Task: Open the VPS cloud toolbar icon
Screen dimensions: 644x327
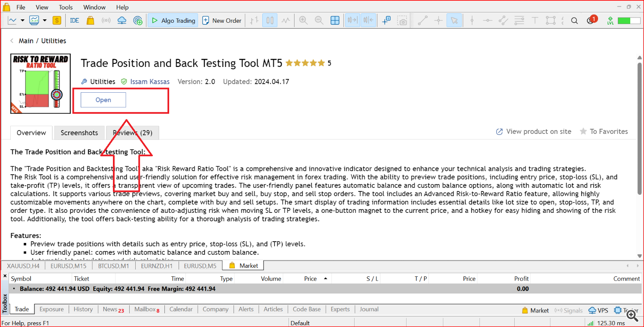Action: (x=122, y=20)
